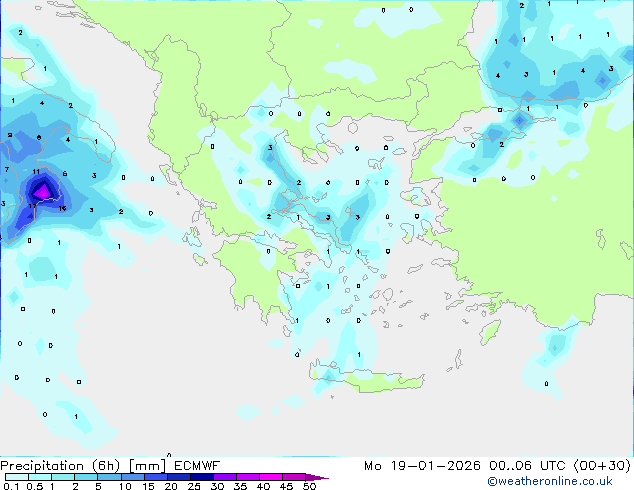Image resolution: width=634 pixels, height=490 pixels.
Task: Select the date text 'Mo 19-01-2026'
Action: pos(422,466)
